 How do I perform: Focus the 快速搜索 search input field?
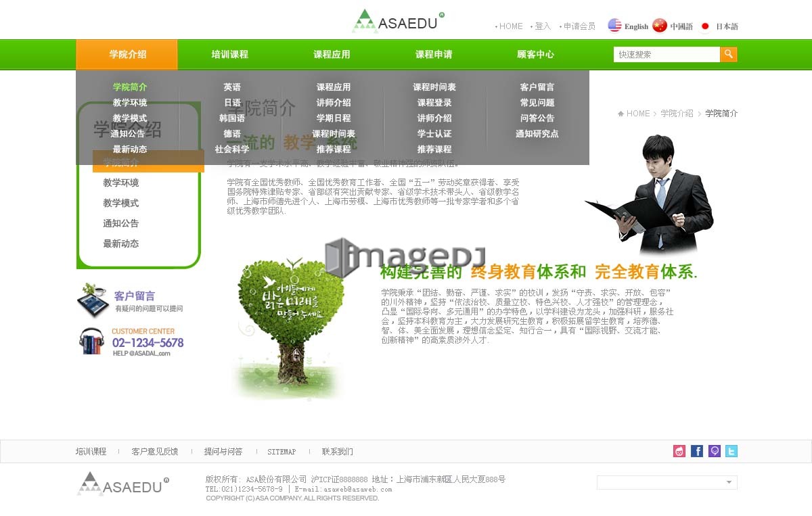coord(667,54)
